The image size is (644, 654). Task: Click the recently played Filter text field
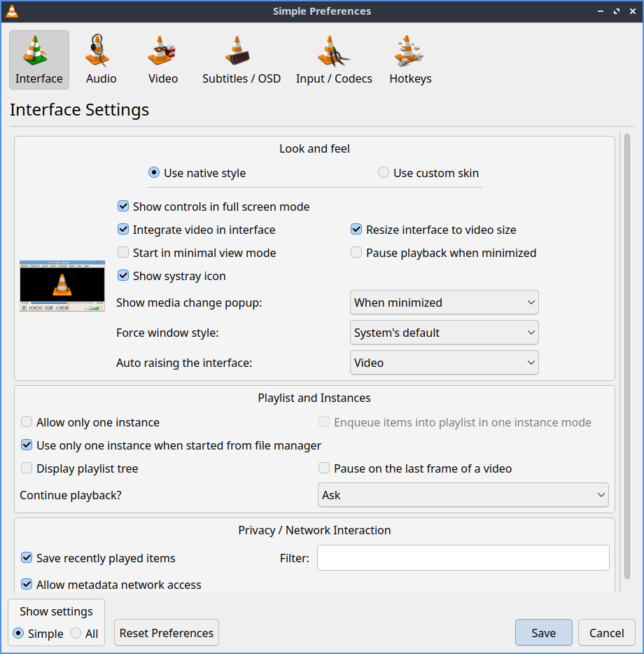point(463,558)
